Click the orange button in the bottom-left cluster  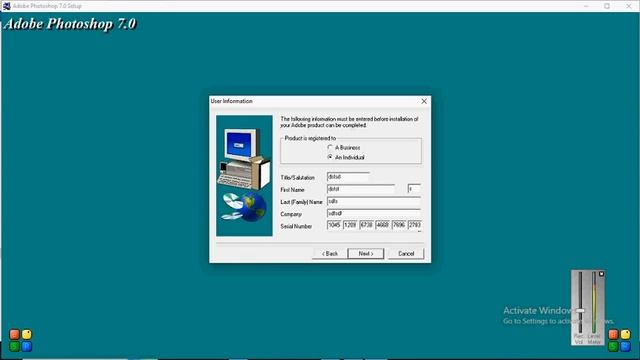pyautogui.click(x=15, y=335)
